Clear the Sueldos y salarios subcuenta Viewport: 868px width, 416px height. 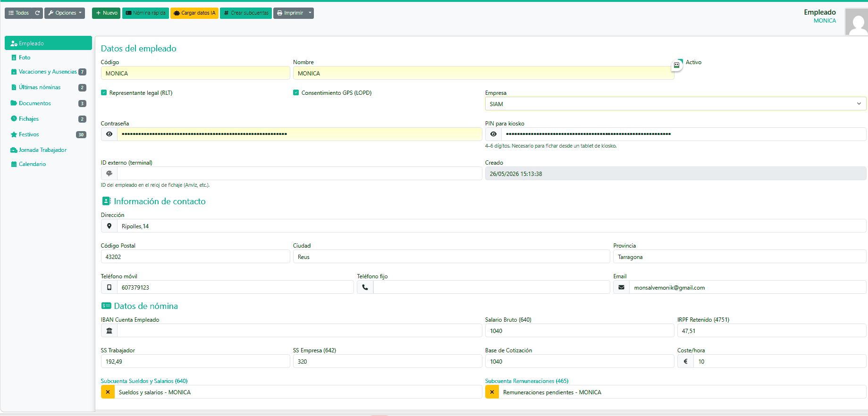point(108,392)
